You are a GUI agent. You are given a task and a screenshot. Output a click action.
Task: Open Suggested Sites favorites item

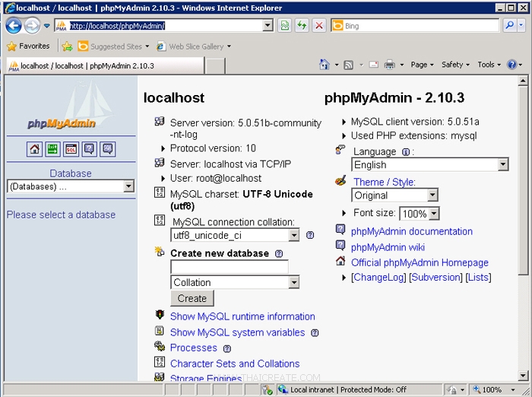pos(113,46)
